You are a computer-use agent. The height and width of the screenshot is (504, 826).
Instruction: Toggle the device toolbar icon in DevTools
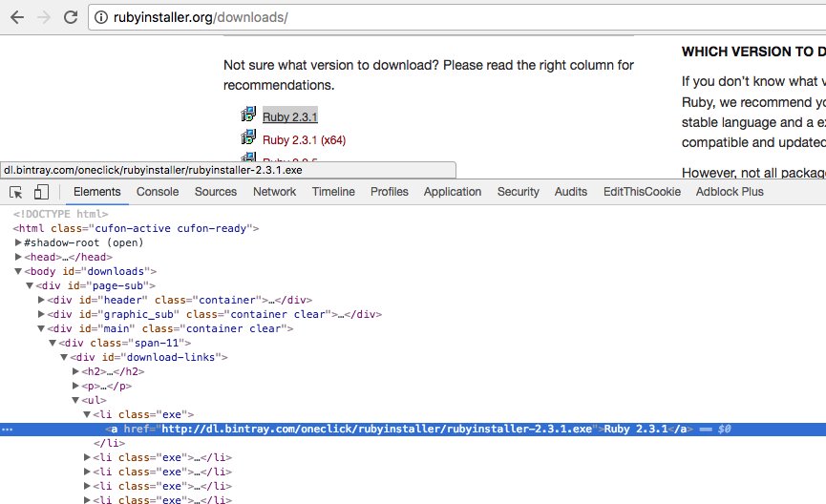[41, 192]
